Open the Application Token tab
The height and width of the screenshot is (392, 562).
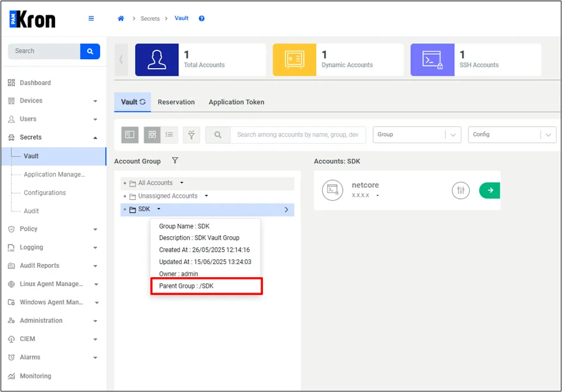(x=236, y=102)
